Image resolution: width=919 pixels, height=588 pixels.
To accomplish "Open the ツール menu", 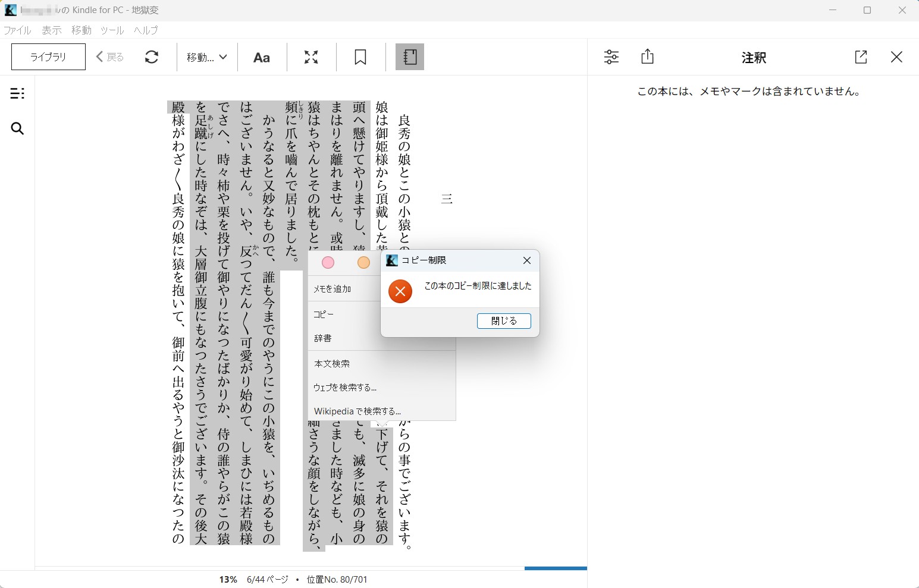I will pos(112,30).
